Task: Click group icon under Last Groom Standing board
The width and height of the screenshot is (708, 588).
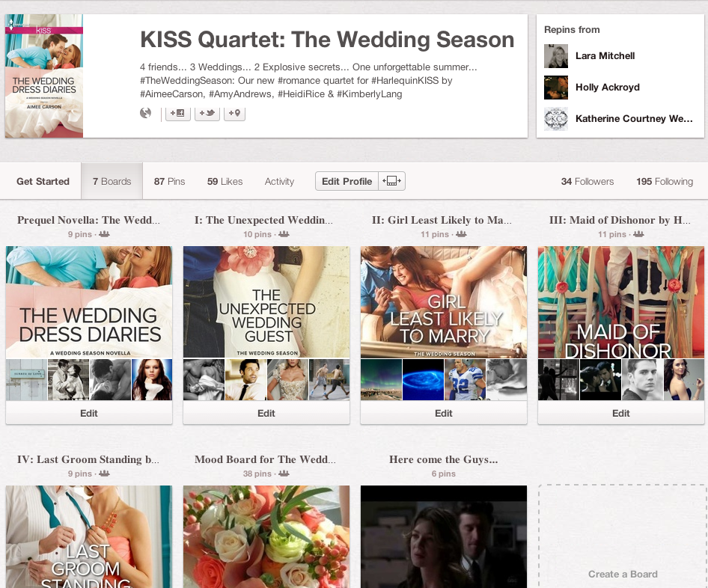Action: pos(104,474)
